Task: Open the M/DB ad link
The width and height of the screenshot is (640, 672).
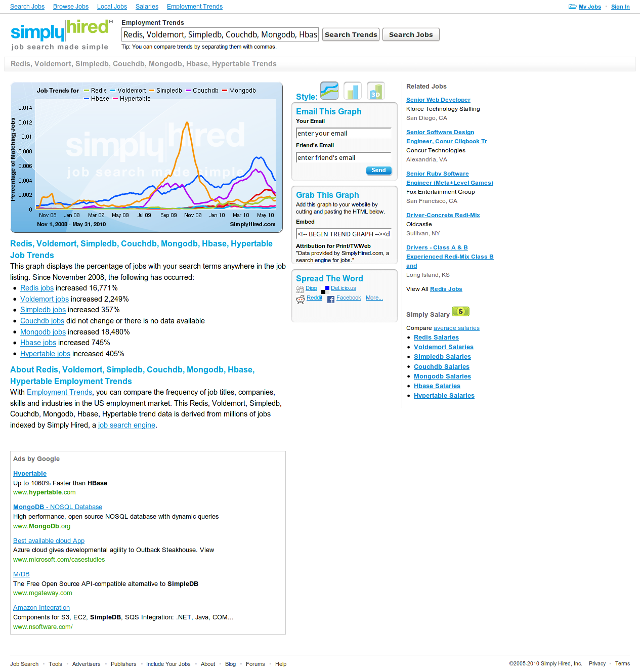Action: pos(21,574)
